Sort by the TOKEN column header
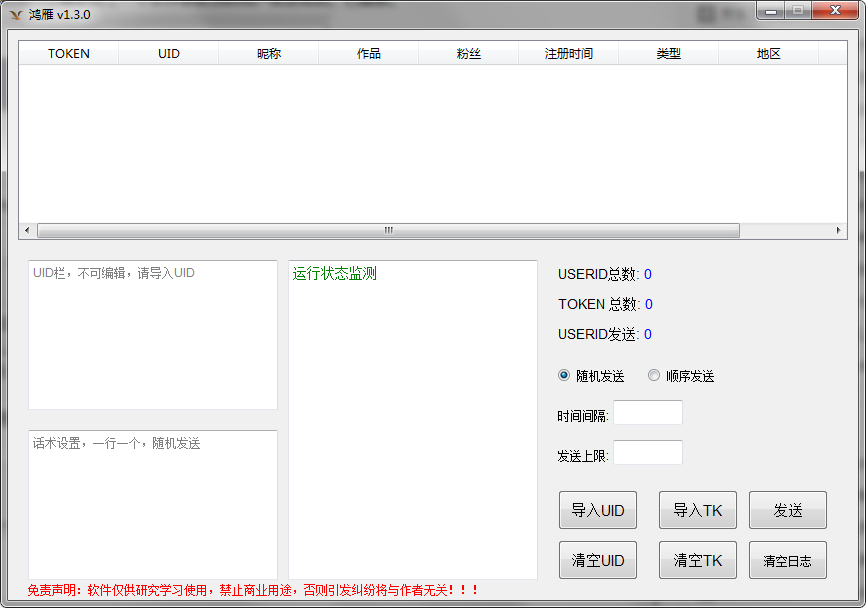Viewport: 866px width, 608px height. 69,54
